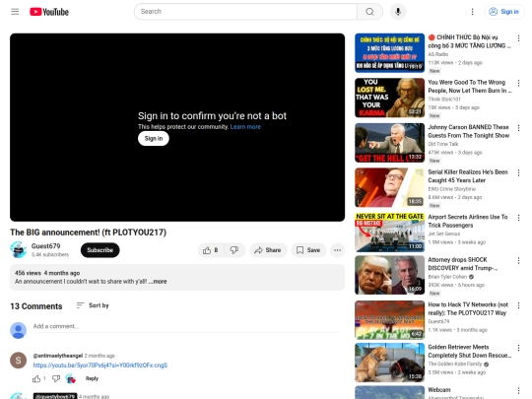
Task: Click EWU Crime Storytime channel name
Action: pos(451,189)
